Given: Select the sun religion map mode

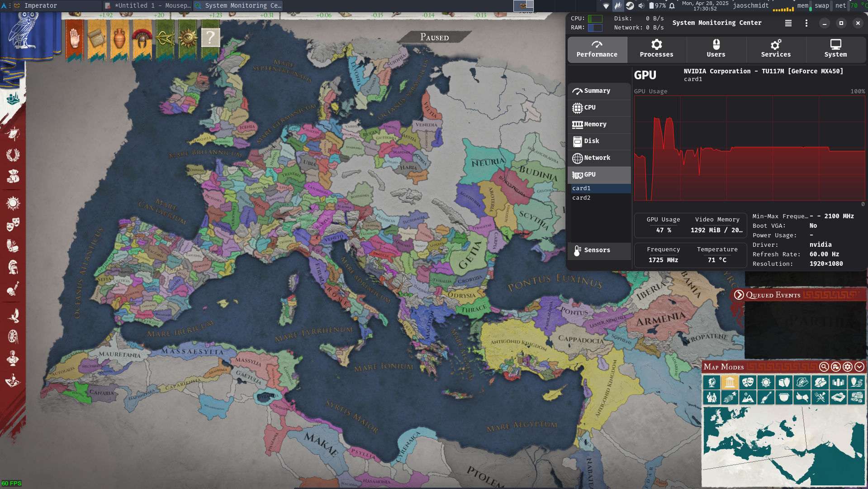Looking at the screenshot, I should tap(766, 383).
